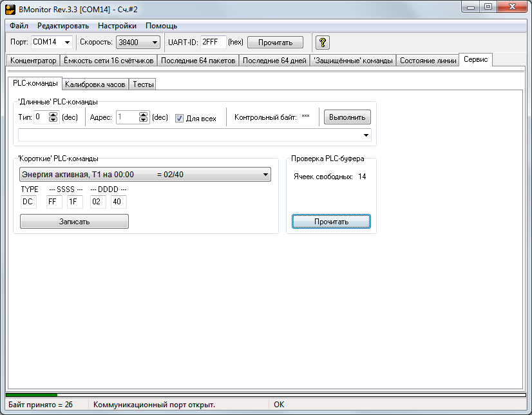Click the Записать button
532x415 pixels.
click(74, 221)
